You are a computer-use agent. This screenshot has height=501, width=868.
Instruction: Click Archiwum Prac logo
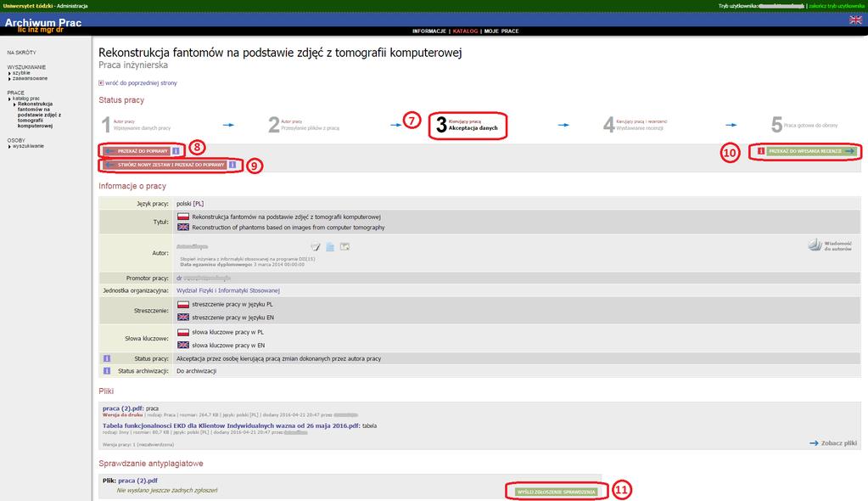[x=43, y=25]
